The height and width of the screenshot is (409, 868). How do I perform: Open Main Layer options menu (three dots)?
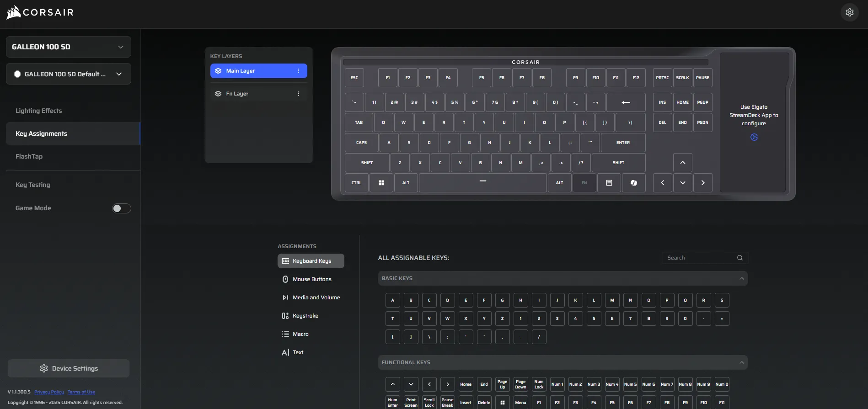coord(299,71)
